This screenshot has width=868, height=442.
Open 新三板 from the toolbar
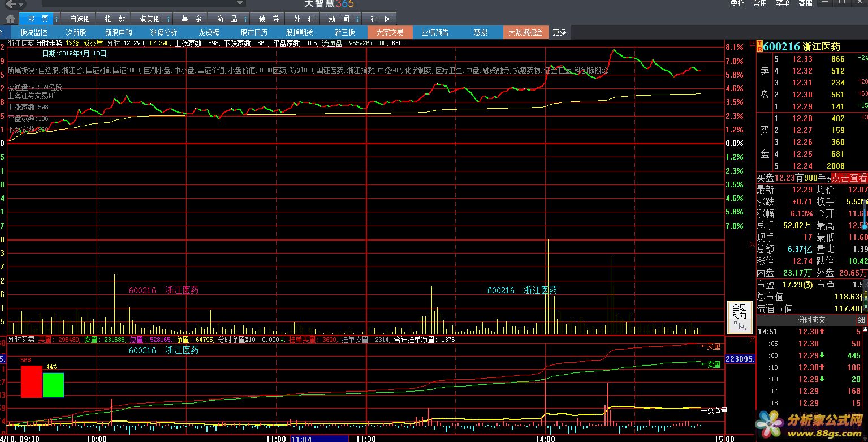click(x=344, y=32)
